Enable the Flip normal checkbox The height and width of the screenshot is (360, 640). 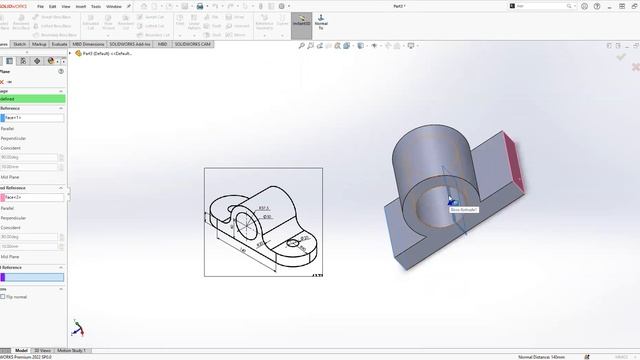2,297
